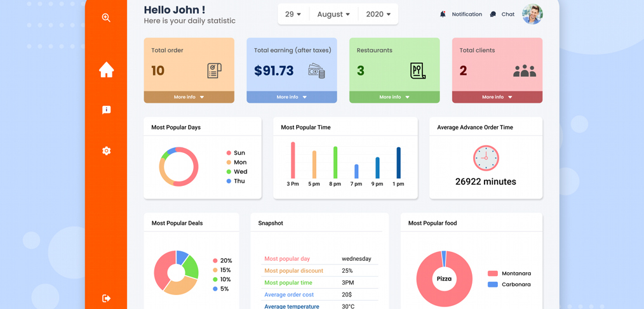Viewport: 644px width, 309px height.
Task: Click the 5% legend dot in Popular Deals
Action: point(215,289)
